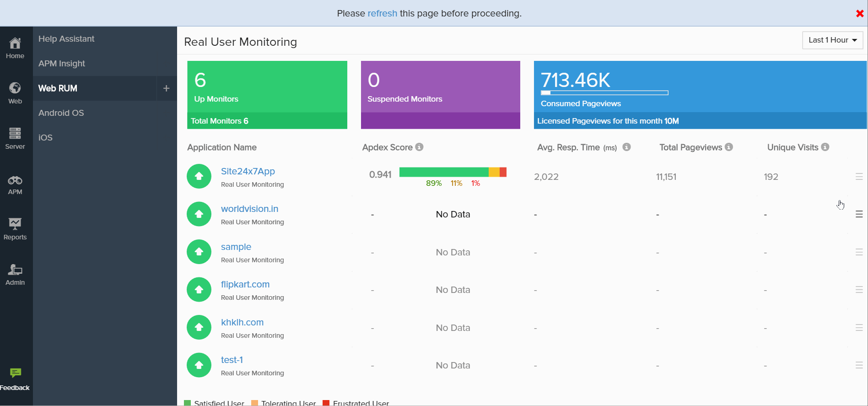Dismiss the refresh notification banner
The image size is (868, 406).
859,14
